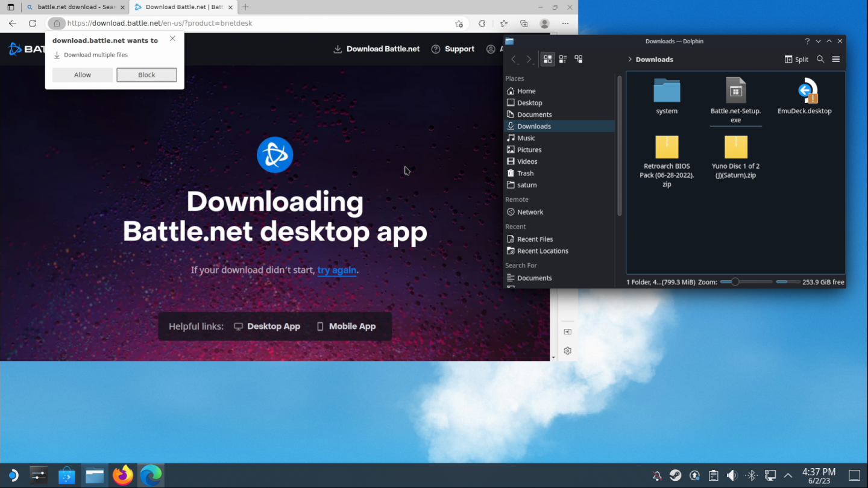868x488 pixels.
Task: Go forward in Dolphin file manager
Action: tap(529, 59)
